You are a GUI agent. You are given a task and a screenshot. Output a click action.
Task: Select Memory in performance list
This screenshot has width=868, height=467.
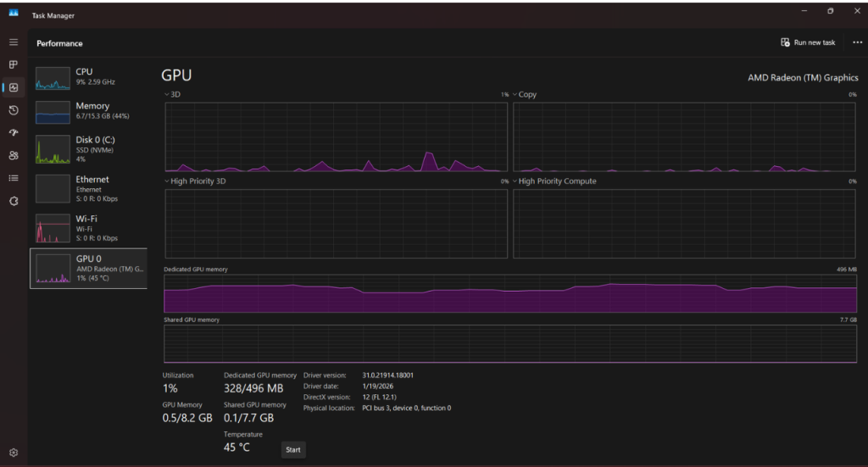[88, 111]
